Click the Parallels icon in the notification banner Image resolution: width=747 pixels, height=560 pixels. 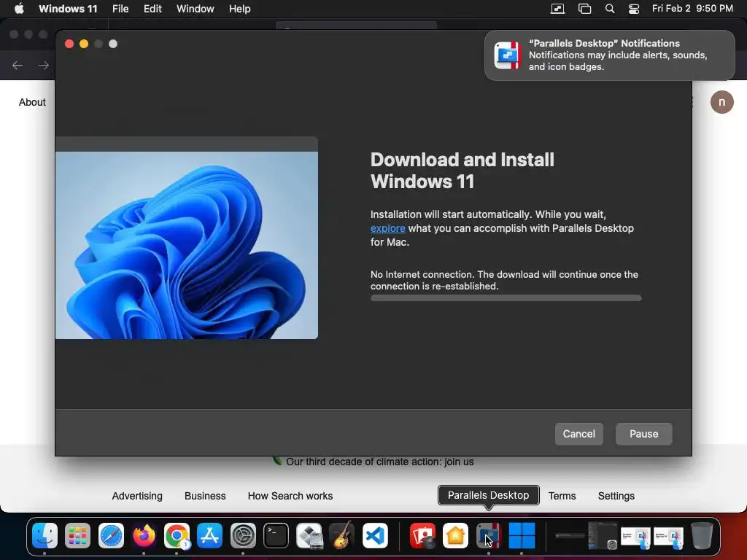pos(508,55)
